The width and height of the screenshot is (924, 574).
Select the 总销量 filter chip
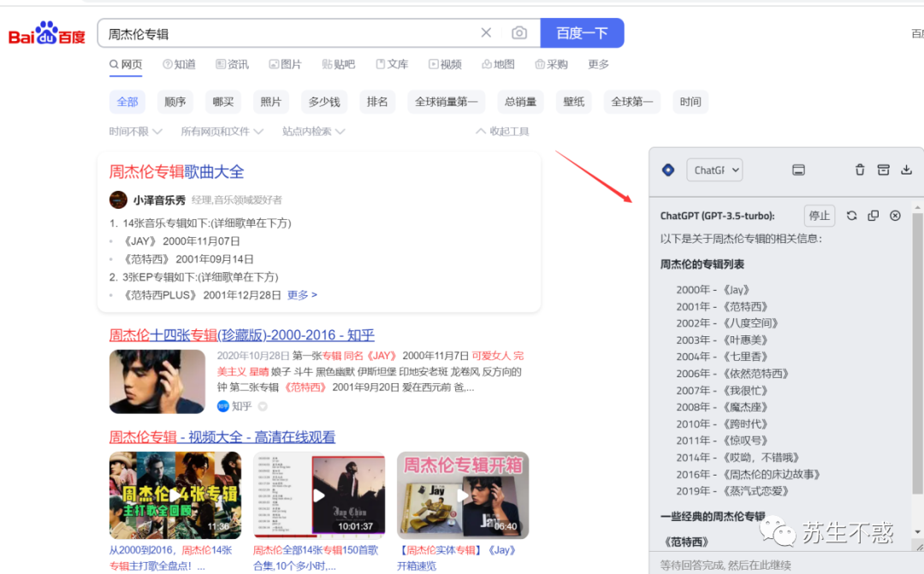click(520, 102)
